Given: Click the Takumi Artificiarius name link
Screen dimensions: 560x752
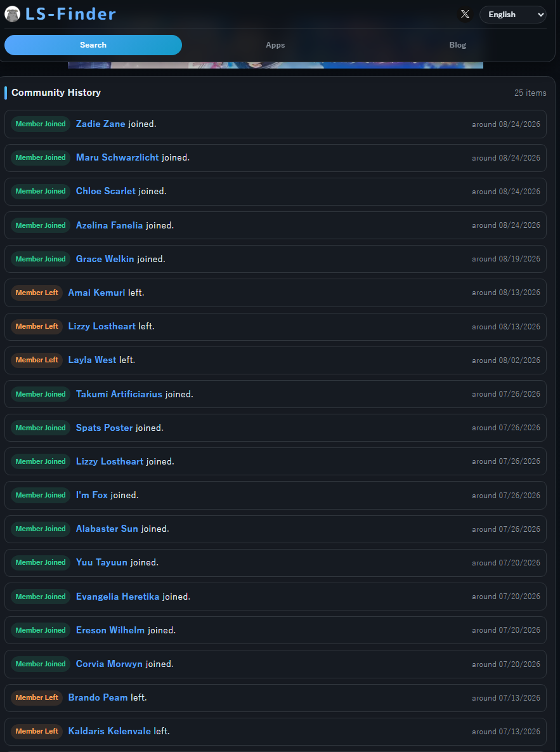Looking at the screenshot, I should 119,394.
